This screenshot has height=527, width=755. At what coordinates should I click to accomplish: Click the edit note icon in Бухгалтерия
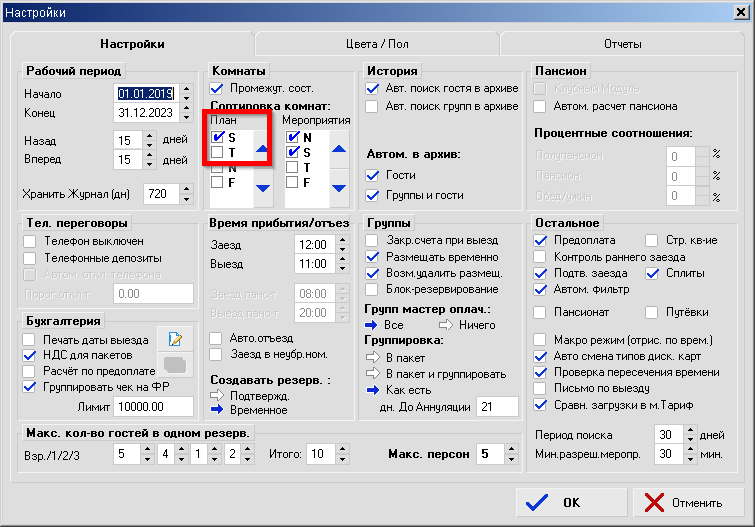tap(173, 339)
